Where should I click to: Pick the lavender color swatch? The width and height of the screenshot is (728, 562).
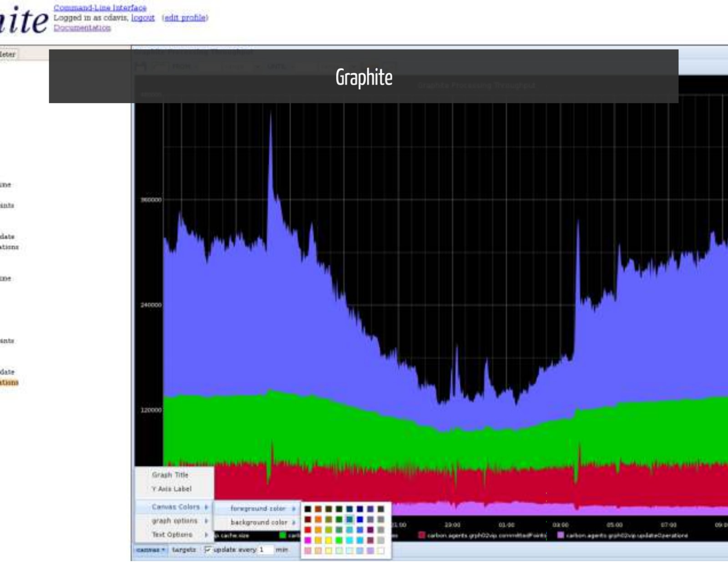[370, 551]
